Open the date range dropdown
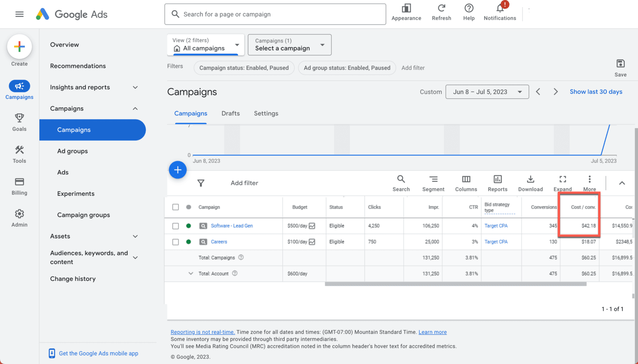This screenshot has width=638, height=364. 487,92
